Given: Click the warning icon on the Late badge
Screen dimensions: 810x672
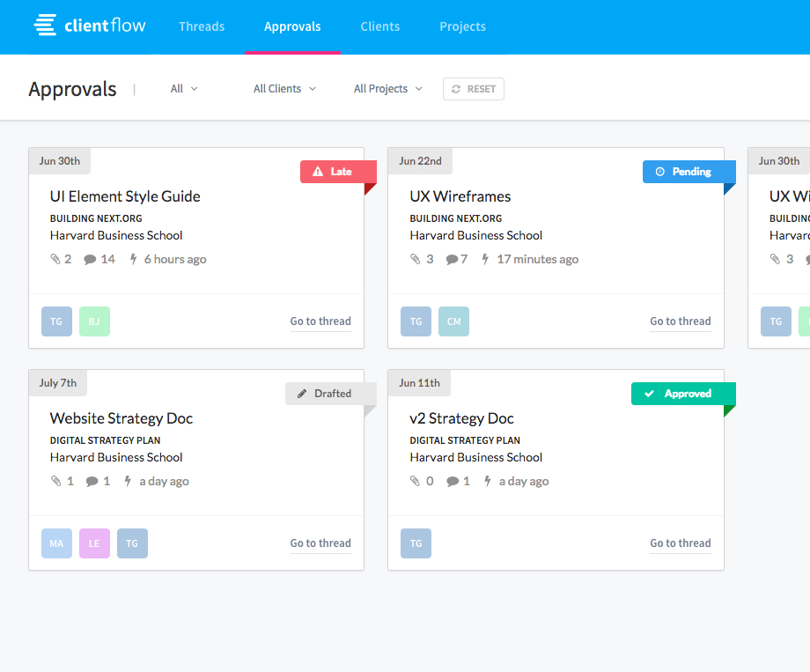Looking at the screenshot, I should click(318, 172).
